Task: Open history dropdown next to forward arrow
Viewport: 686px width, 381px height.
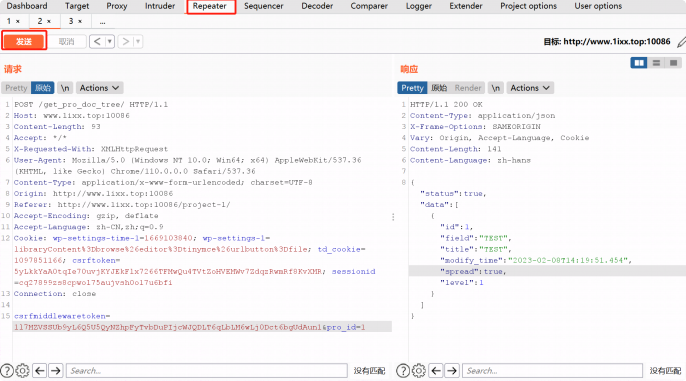Action: [x=138, y=42]
